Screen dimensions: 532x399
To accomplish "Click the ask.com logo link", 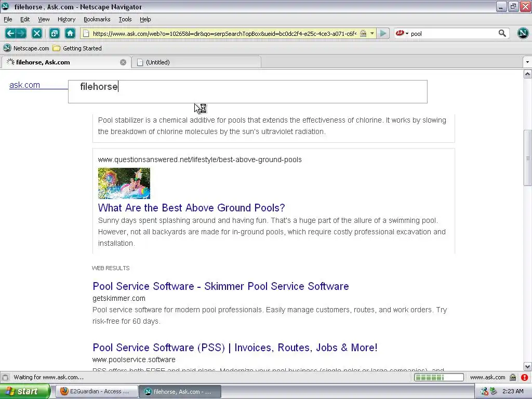I will coord(24,85).
